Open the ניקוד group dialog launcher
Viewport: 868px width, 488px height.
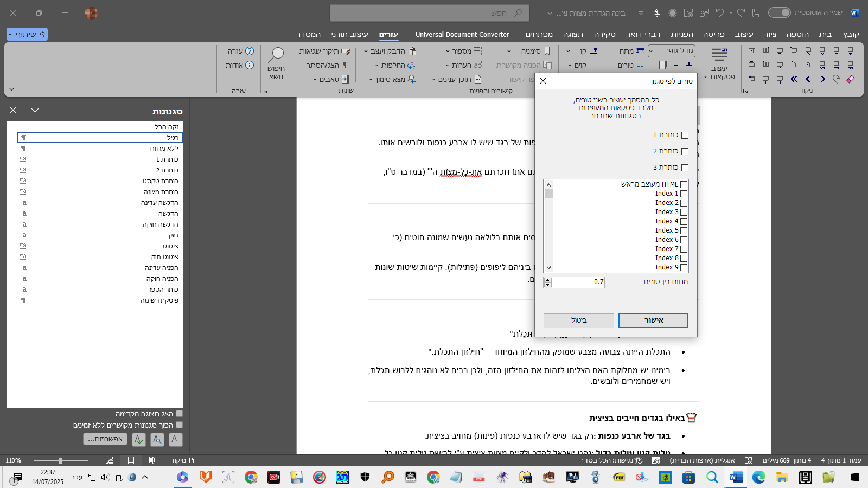tap(745, 91)
